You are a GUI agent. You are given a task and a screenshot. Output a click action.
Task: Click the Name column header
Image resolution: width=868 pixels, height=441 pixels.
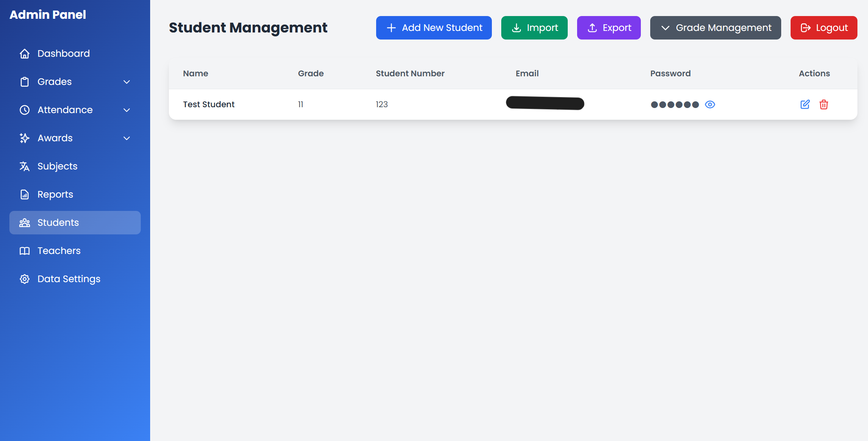(195, 74)
